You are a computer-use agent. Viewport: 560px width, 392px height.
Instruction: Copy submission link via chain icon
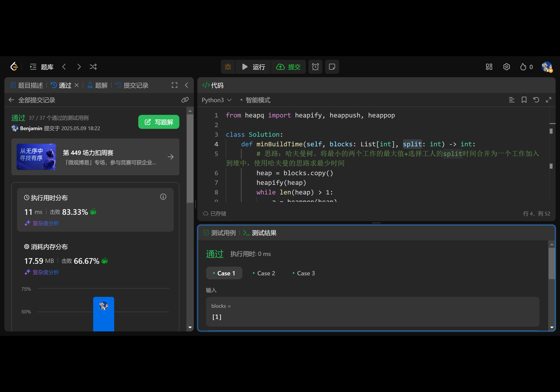[185, 100]
